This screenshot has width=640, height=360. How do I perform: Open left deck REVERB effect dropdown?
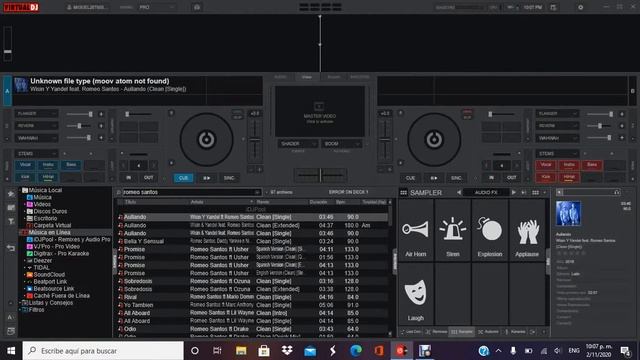(36, 126)
